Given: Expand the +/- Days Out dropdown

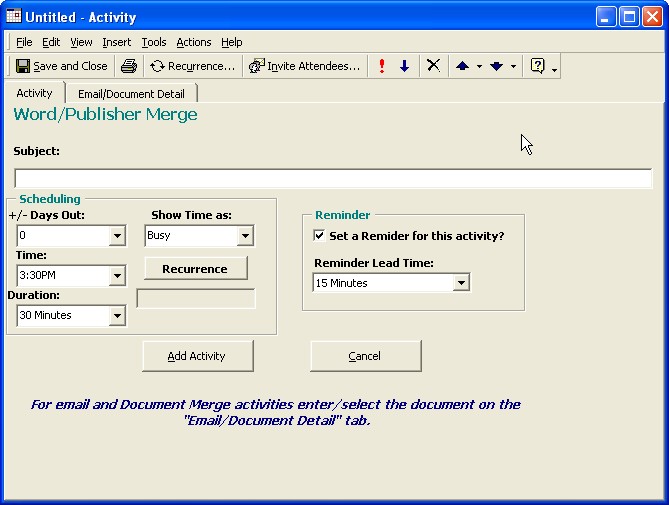Looking at the screenshot, I should [116, 235].
